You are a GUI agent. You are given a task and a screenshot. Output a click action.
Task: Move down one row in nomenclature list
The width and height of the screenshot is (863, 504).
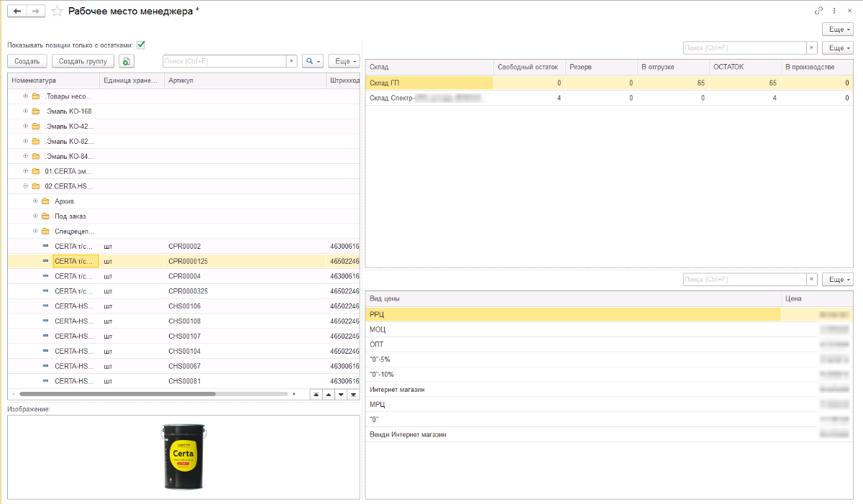[341, 394]
